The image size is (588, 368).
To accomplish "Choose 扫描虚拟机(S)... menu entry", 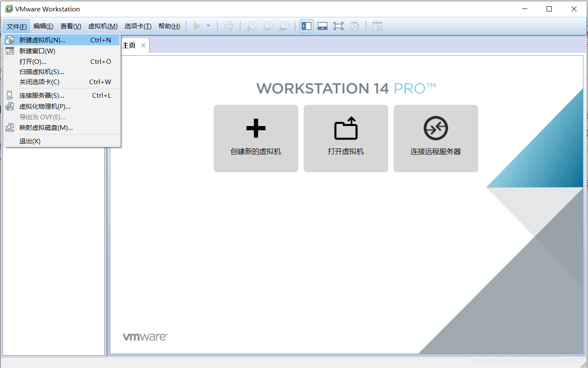I will (x=62, y=72).
